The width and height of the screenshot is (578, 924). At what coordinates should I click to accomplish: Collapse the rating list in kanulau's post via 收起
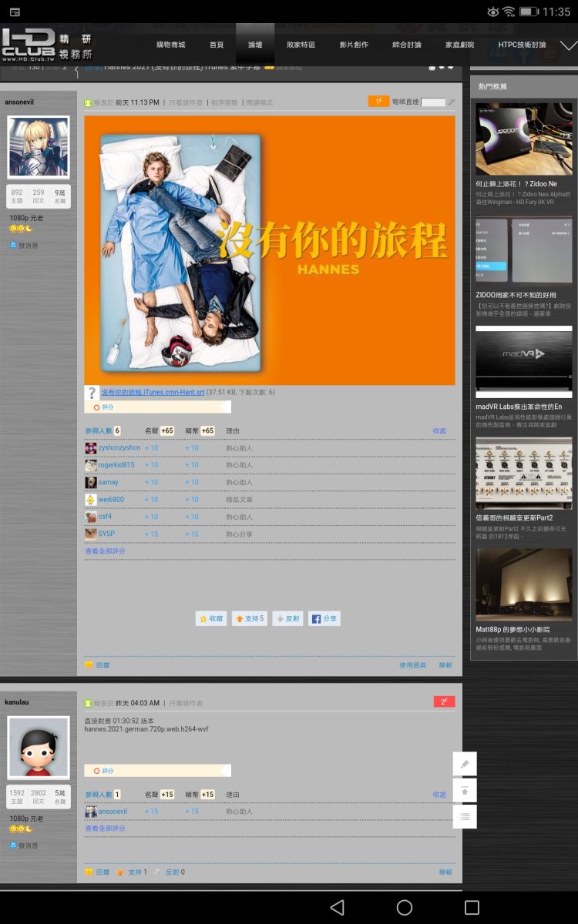click(439, 795)
